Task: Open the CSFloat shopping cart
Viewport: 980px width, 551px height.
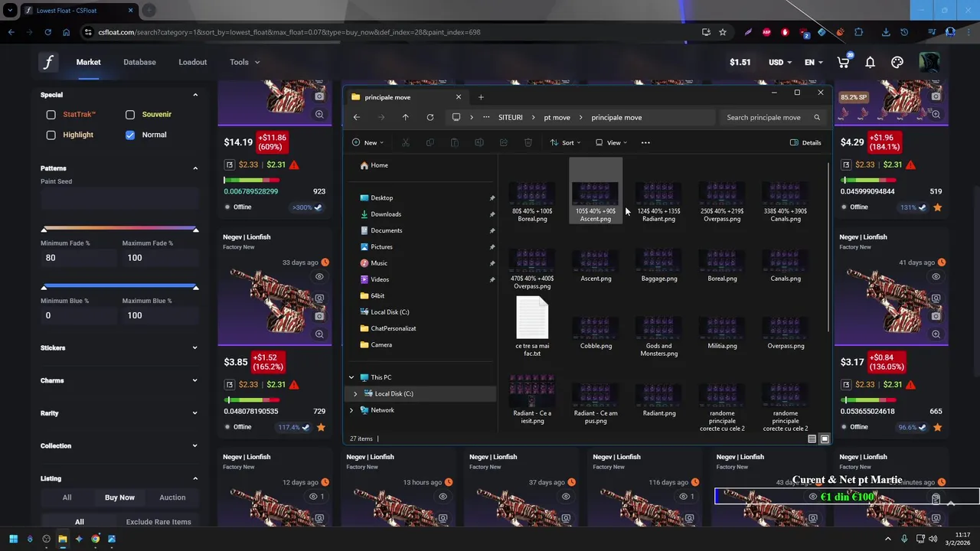Action: pyautogui.click(x=843, y=62)
